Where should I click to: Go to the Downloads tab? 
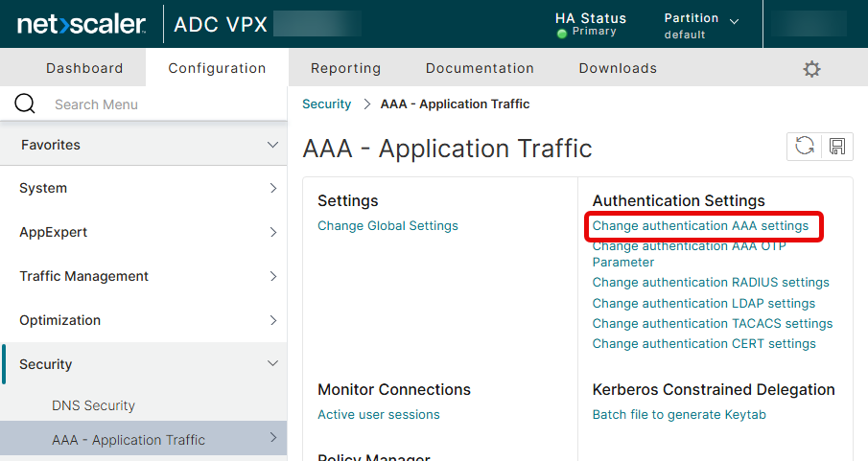tap(618, 68)
